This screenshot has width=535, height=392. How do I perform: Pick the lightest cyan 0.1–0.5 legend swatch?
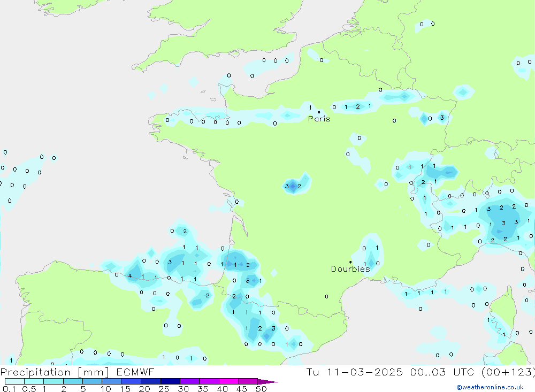14,381
